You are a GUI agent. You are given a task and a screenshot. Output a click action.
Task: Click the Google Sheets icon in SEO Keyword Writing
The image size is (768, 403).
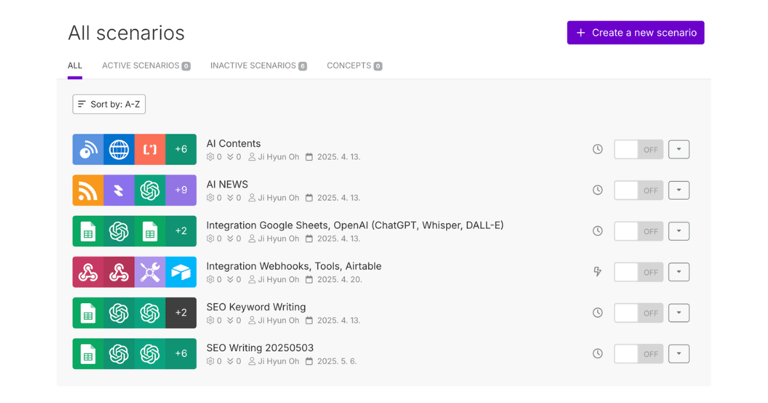(x=88, y=313)
